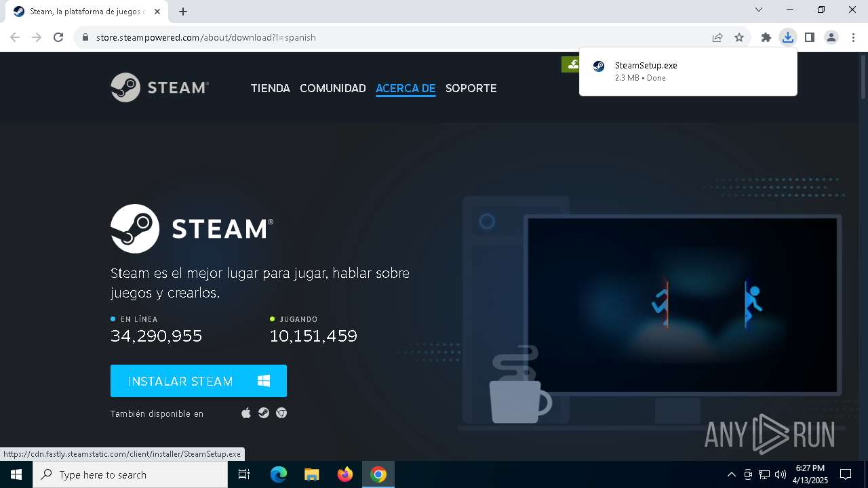
Task: Go back to previous page
Action: (15, 37)
